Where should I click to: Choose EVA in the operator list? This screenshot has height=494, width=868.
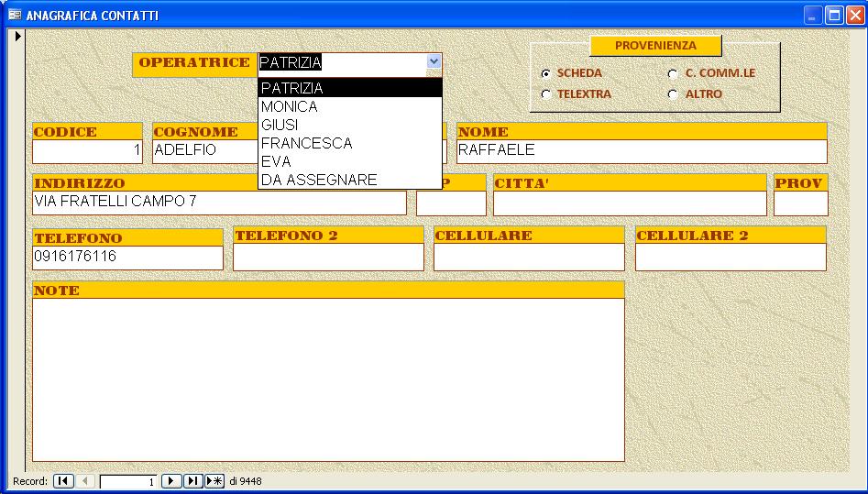350,161
